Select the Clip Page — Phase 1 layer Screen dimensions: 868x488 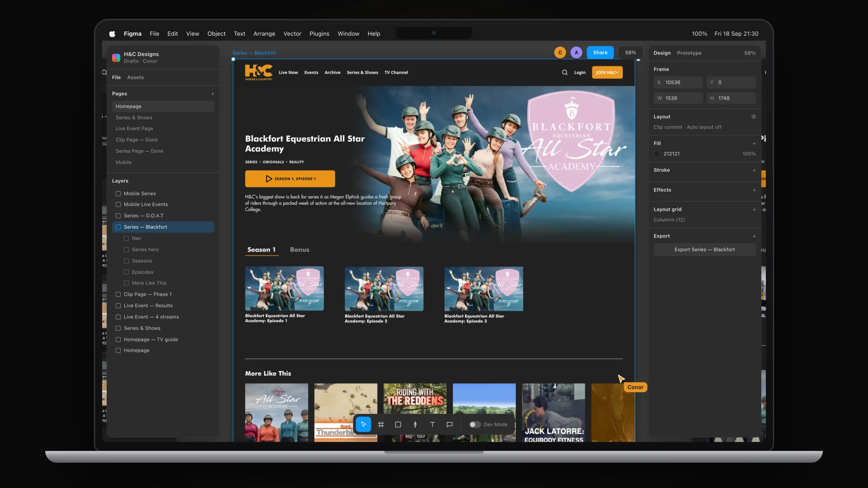click(163, 294)
